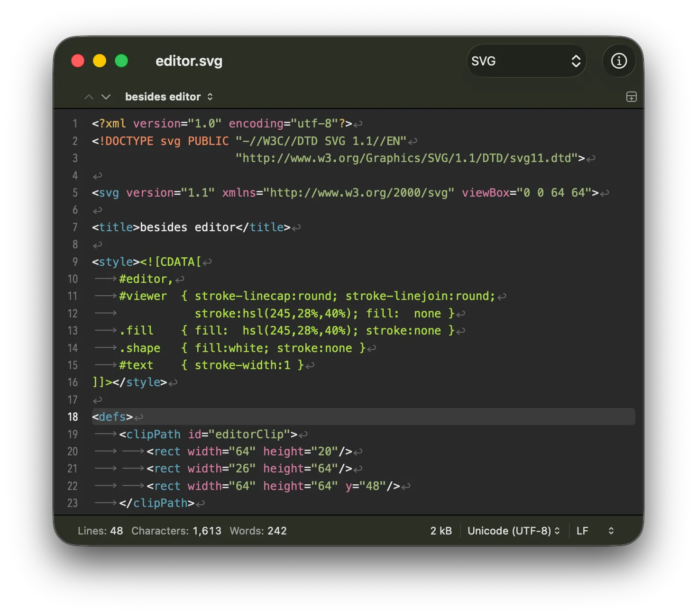697x616 pixels.
Task: Click line number 1 in the gutter
Action: [75, 124]
